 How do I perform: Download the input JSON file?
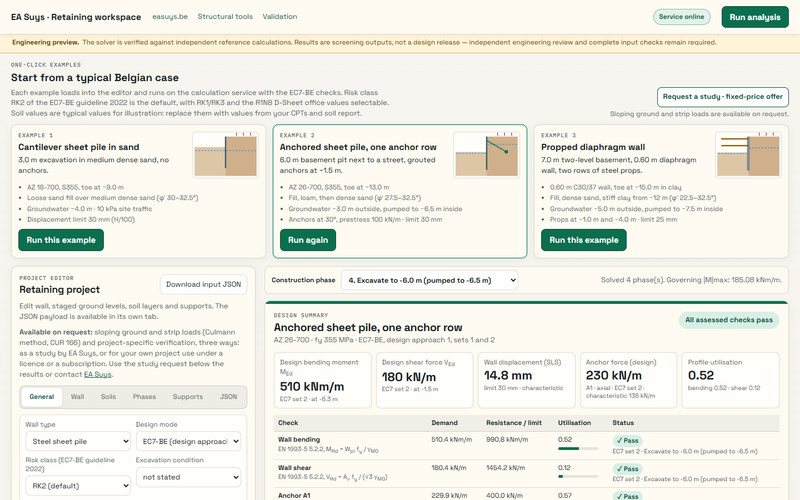pos(204,284)
